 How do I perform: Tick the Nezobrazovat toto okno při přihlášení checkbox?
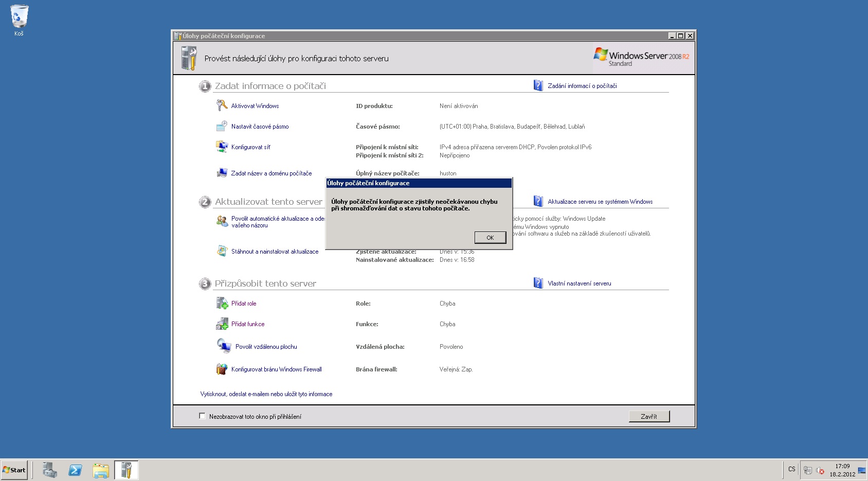point(202,416)
